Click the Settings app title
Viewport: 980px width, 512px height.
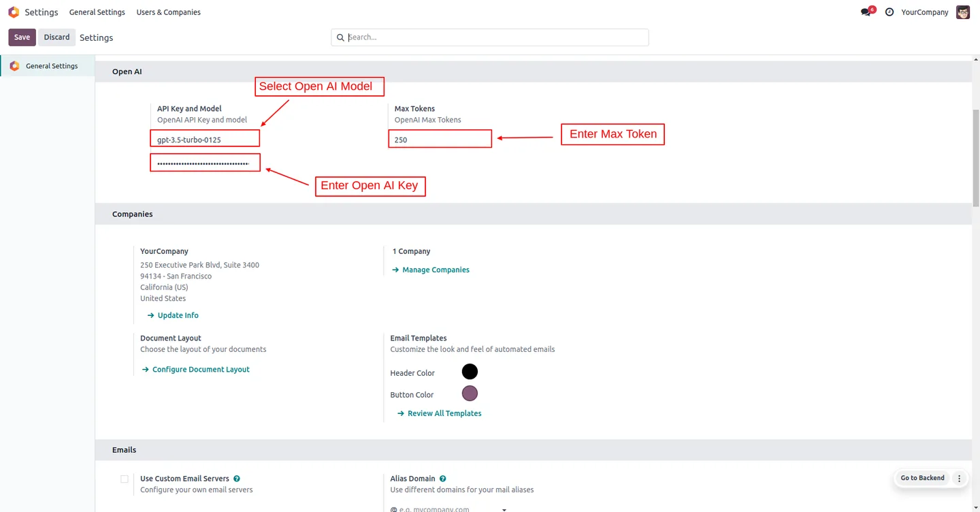point(42,12)
